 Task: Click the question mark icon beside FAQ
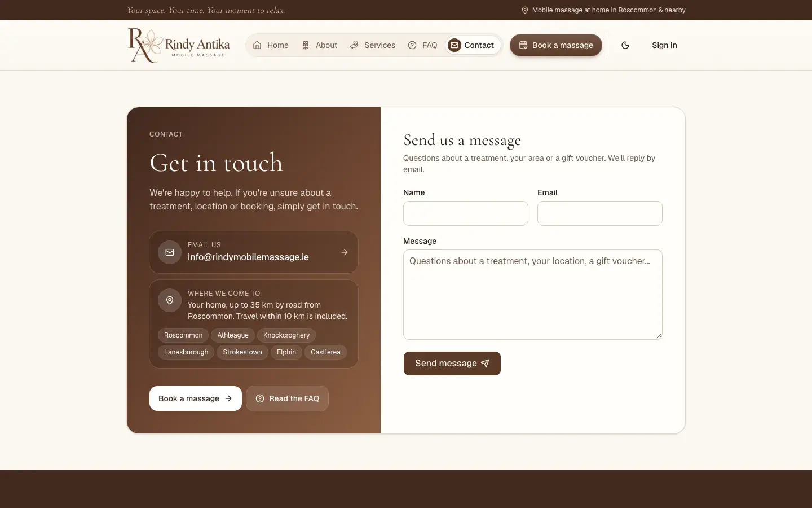(412, 45)
